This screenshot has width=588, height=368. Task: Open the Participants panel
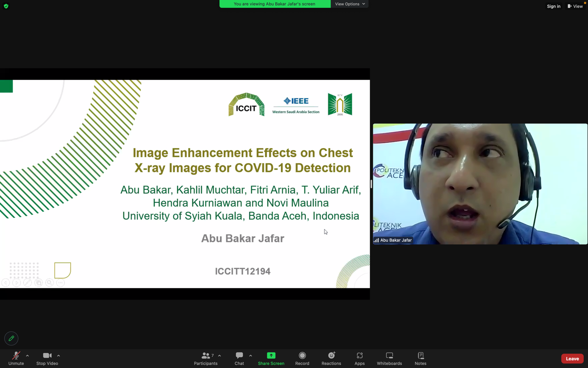(x=206, y=358)
